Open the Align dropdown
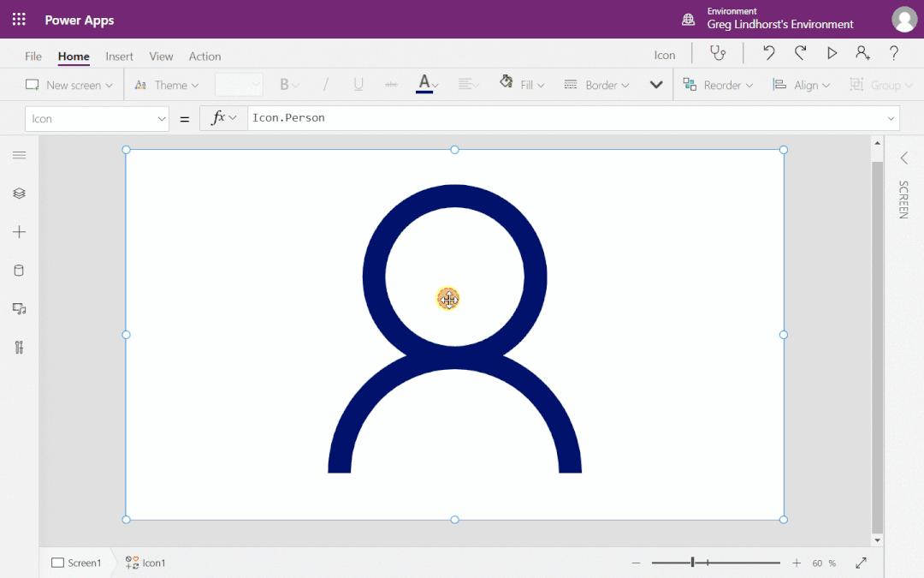Screen dimensions: 924x578 click(x=801, y=85)
